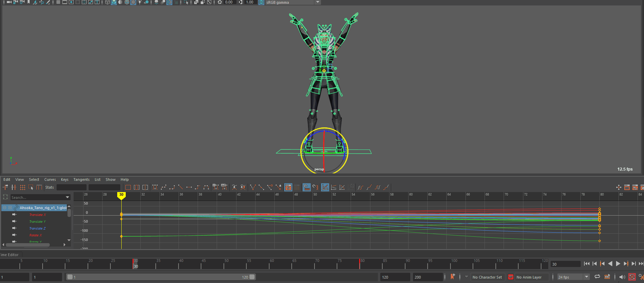Click the Insert Keys tool icon

tap(14, 187)
